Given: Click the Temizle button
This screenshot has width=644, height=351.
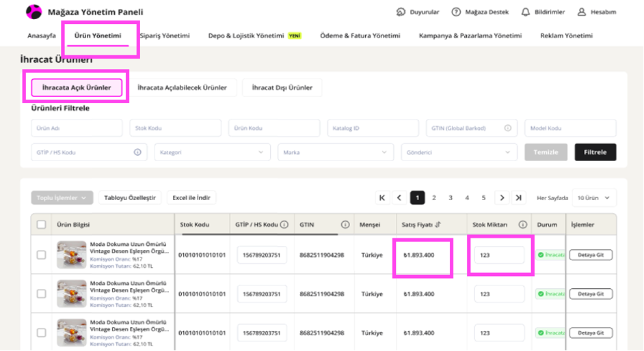Looking at the screenshot, I should 546,152.
